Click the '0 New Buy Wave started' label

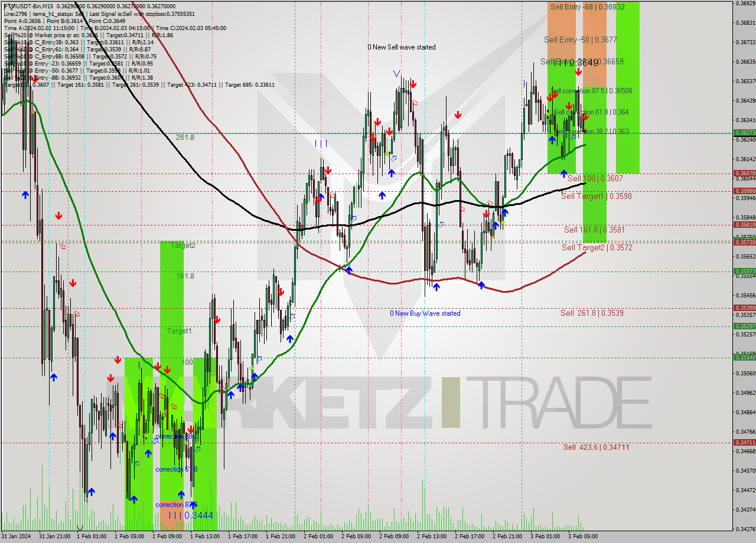coord(425,313)
